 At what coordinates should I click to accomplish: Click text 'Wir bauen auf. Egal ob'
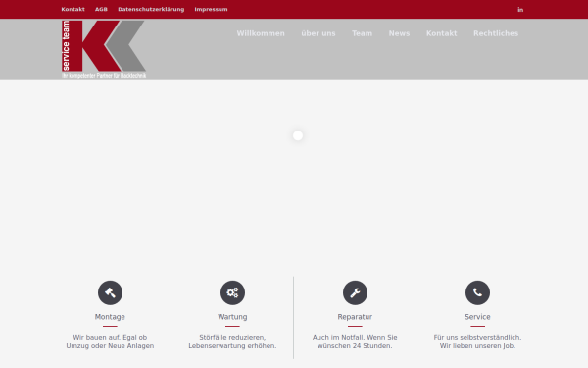[110, 337]
